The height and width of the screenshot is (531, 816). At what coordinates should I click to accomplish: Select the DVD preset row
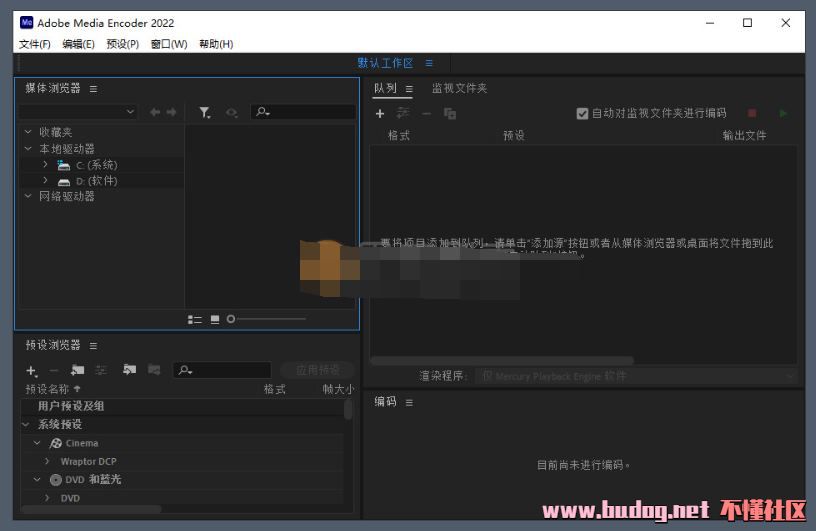click(182, 498)
